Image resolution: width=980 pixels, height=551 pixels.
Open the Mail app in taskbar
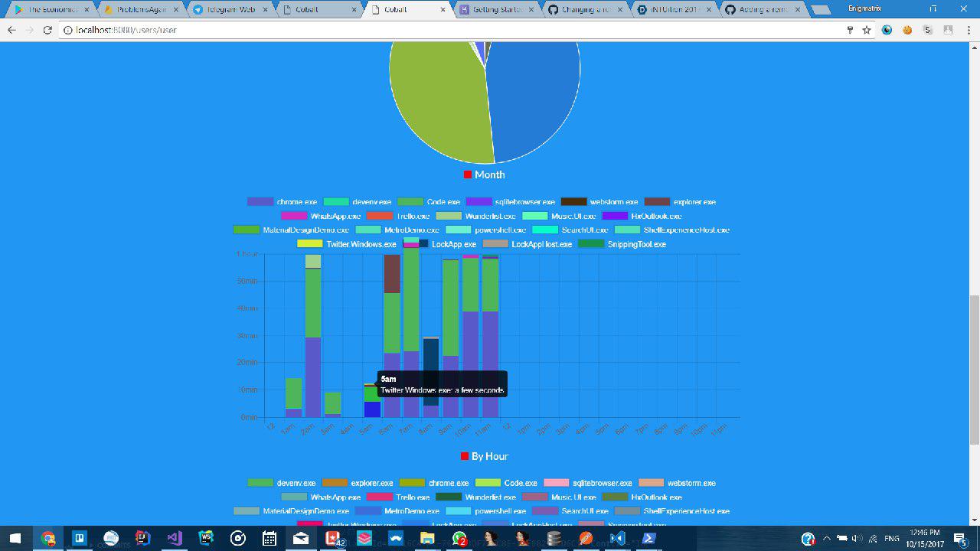[301, 538]
